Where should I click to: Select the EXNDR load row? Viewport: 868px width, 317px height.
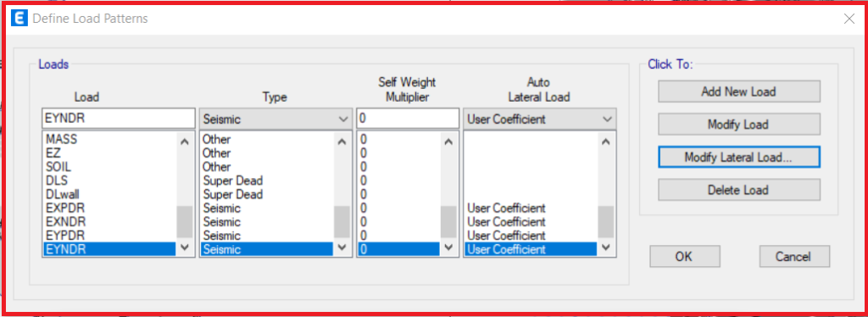[x=109, y=222]
